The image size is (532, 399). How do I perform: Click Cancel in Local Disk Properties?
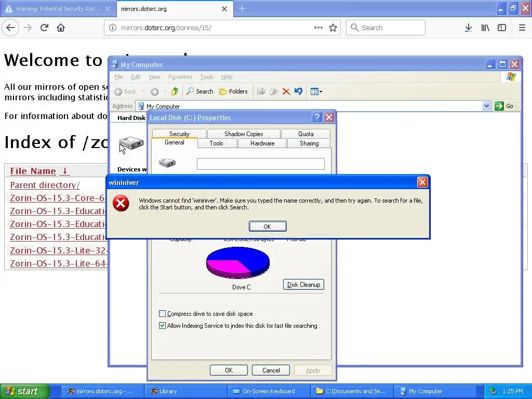tap(271, 370)
